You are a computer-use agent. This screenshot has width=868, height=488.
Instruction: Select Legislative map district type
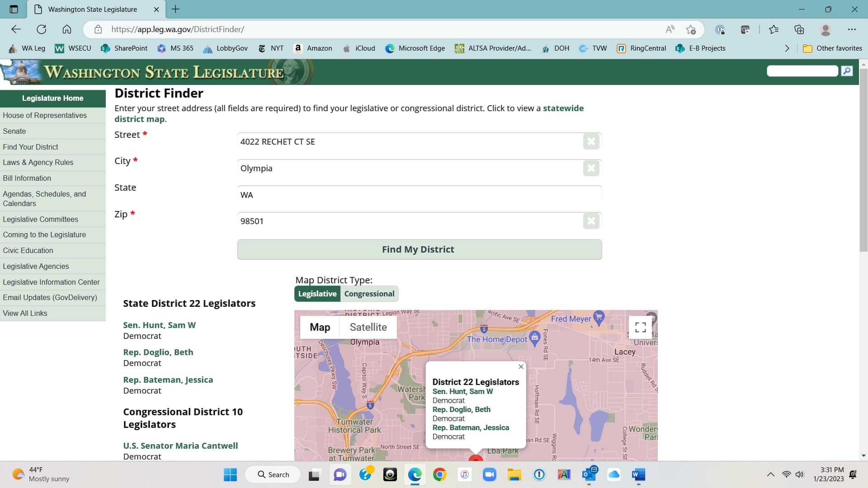click(317, 294)
